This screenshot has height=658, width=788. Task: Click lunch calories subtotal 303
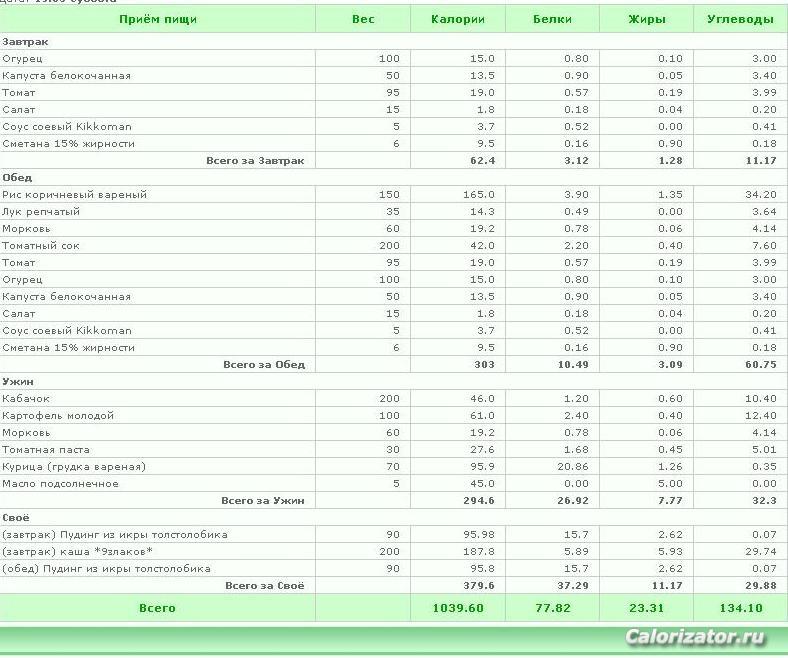coord(484,364)
